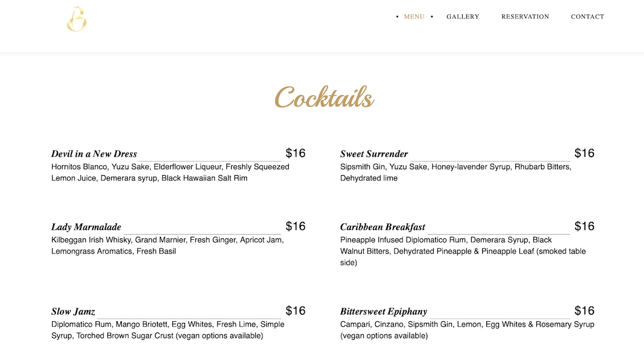This screenshot has width=644, height=363.
Task: Click the Slow Jamz ingredients description
Action: [168, 330]
